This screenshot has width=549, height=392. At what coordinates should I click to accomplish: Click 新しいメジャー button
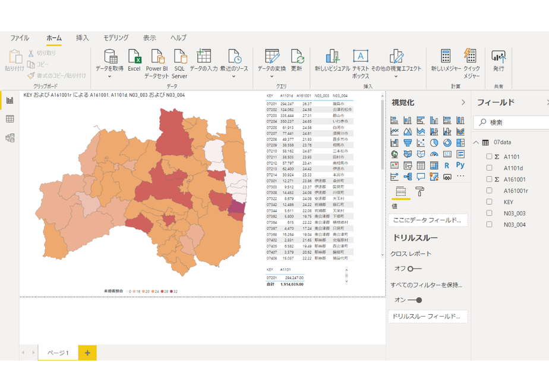[446, 61]
